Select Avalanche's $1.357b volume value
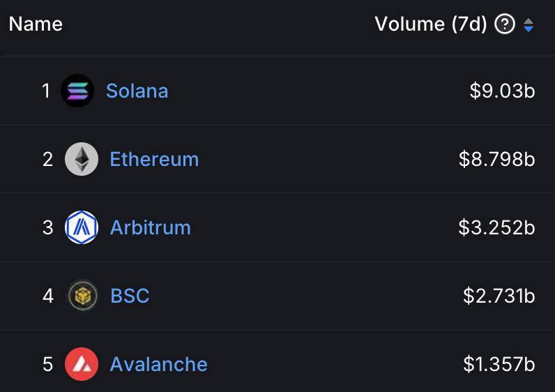Image resolution: width=555 pixels, height=392 pixels. [499, 364]
